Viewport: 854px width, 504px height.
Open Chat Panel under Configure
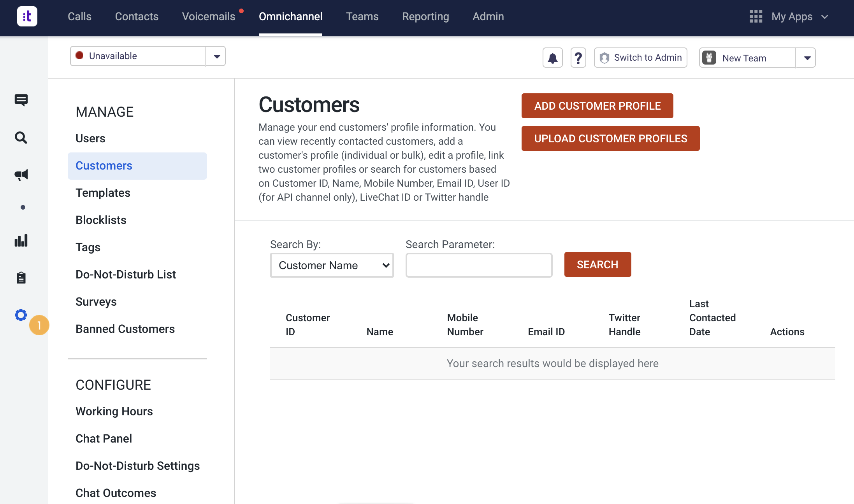point(104,439)
